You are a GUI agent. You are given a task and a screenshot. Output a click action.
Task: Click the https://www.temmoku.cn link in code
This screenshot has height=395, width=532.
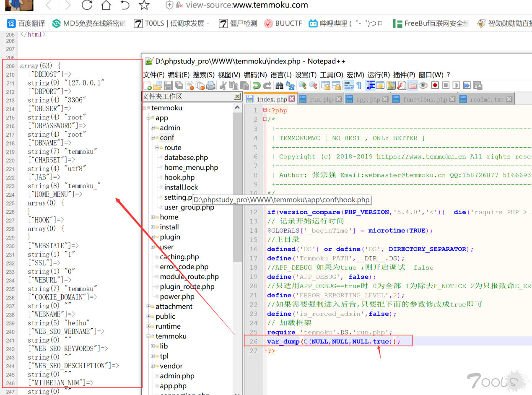coord(421,157)
